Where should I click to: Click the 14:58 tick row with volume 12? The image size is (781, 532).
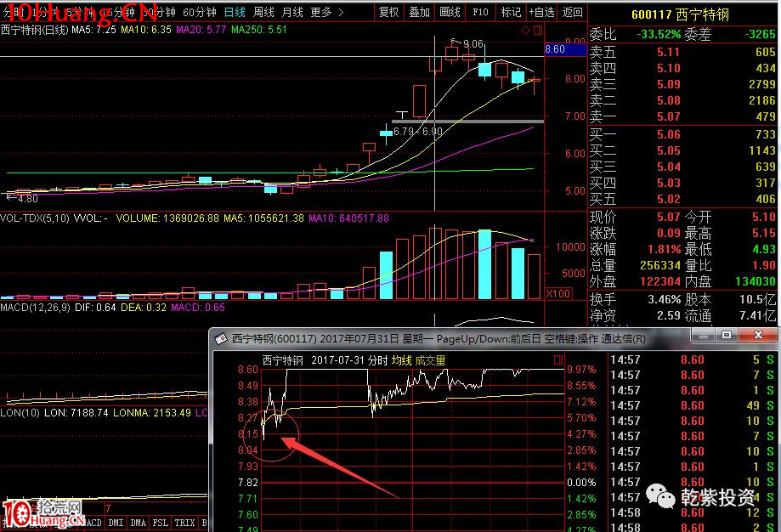(x=692, y=512)
